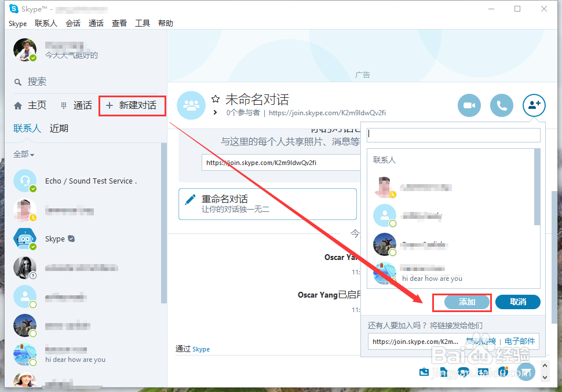Screen dimensions: 562x392
Task: Open the 会话 menu
Action: click(73, 23)
